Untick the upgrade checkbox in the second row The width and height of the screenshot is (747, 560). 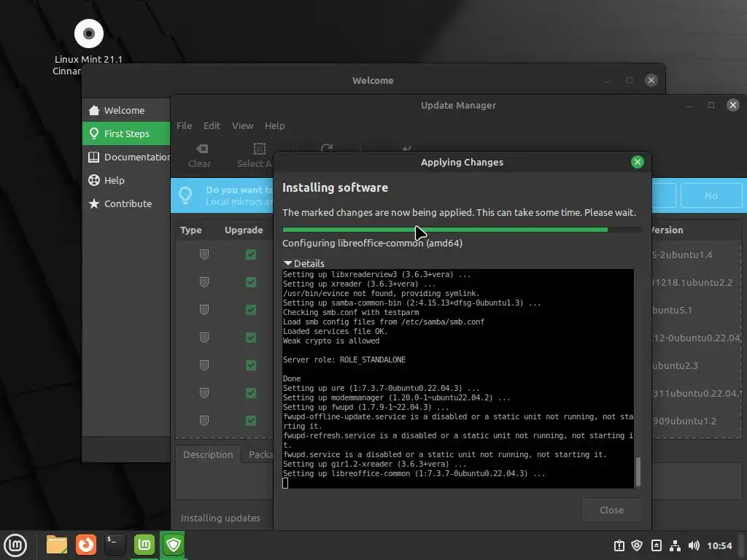(x=251, y=282)
